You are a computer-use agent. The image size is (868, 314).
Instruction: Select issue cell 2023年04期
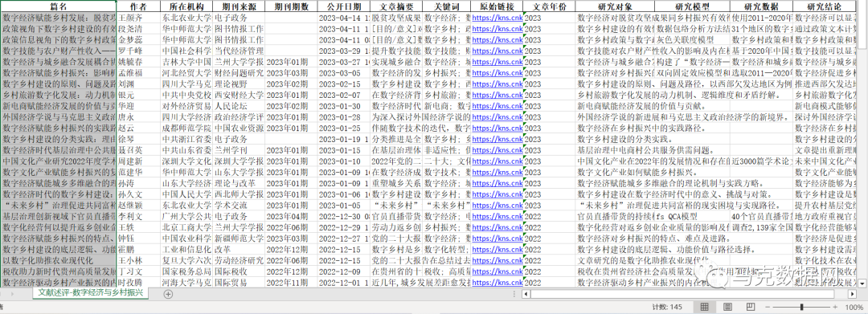click(291, 216)
